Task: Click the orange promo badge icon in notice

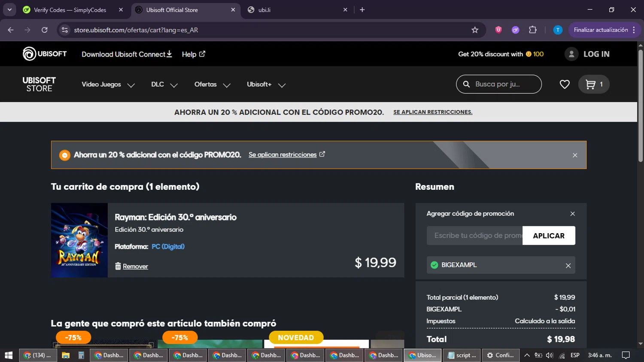Action: 65,155
